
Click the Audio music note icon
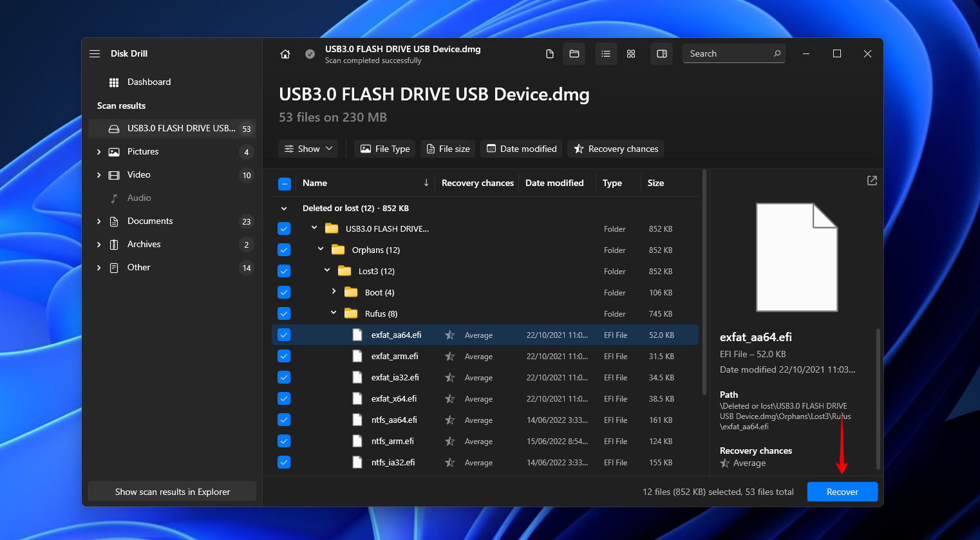pos(114,198)
